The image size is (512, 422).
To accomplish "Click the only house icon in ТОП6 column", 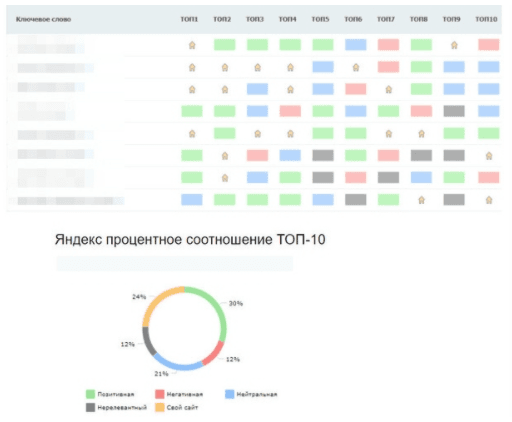I will (x=356, y=68).
